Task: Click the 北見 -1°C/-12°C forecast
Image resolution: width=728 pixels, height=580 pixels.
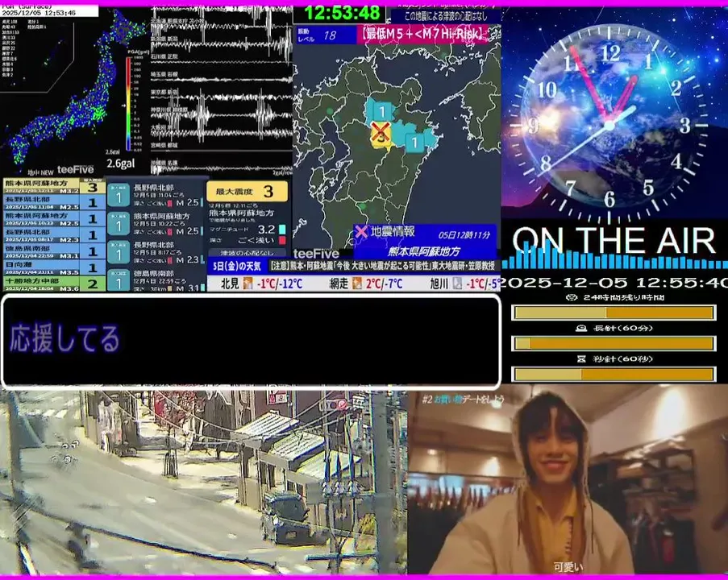Action: pos(261,284)
